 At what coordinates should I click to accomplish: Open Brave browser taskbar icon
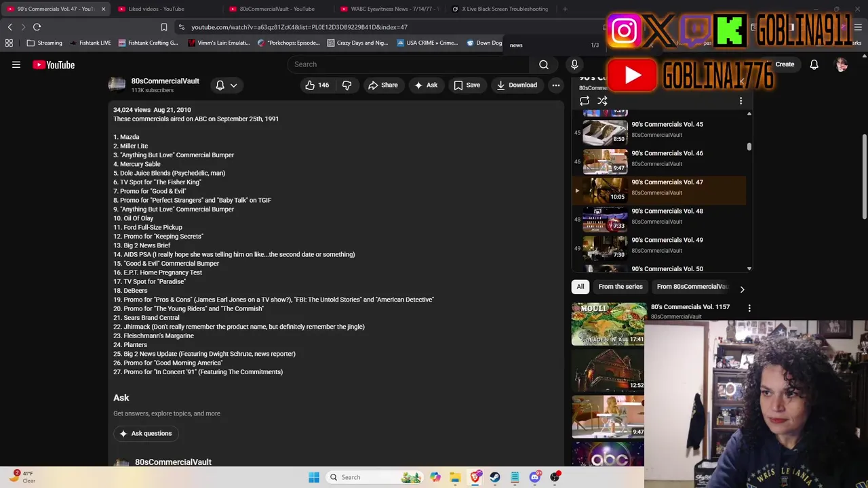tap(475, 477)
